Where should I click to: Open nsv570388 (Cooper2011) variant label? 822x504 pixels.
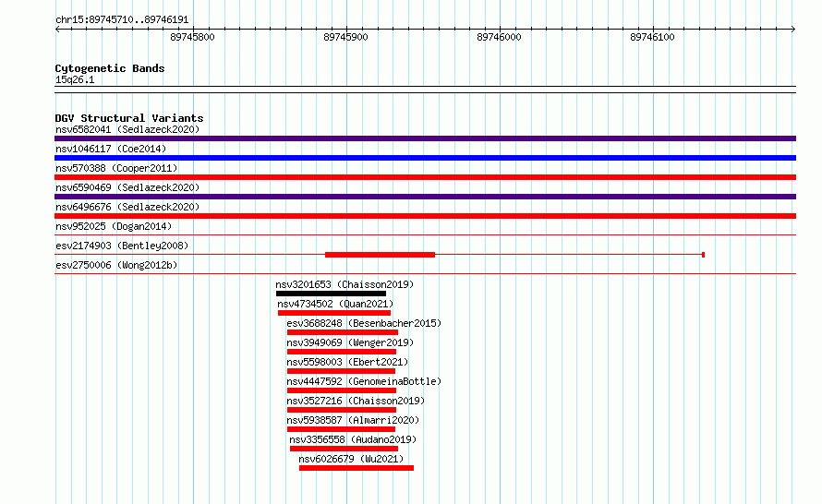click(x=116, y=168)
